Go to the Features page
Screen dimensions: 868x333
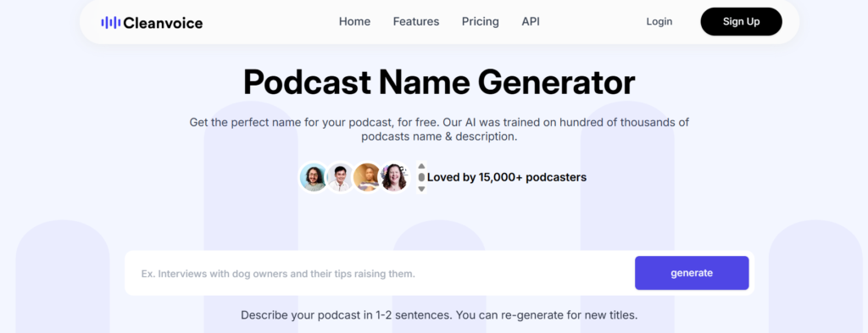pos(416,21)
